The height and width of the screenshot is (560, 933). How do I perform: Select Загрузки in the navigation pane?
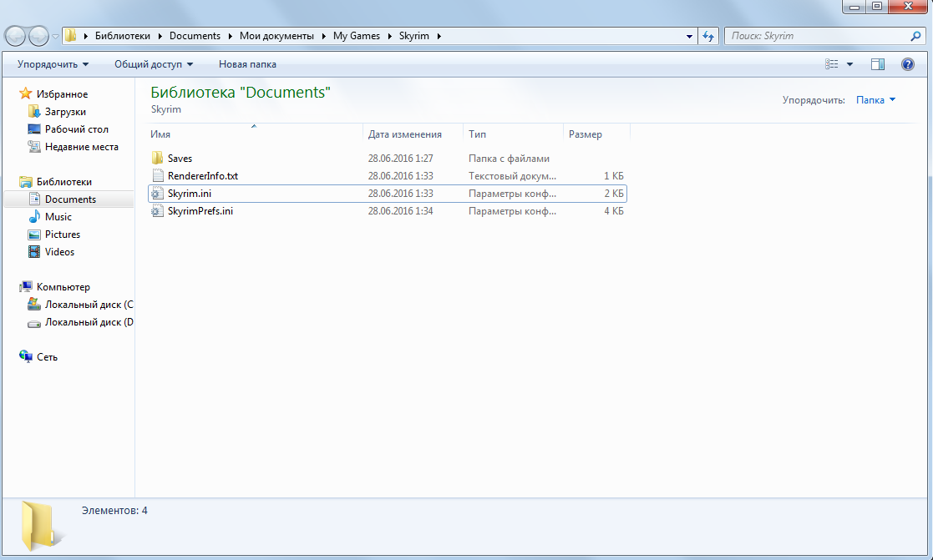(65, 112)
